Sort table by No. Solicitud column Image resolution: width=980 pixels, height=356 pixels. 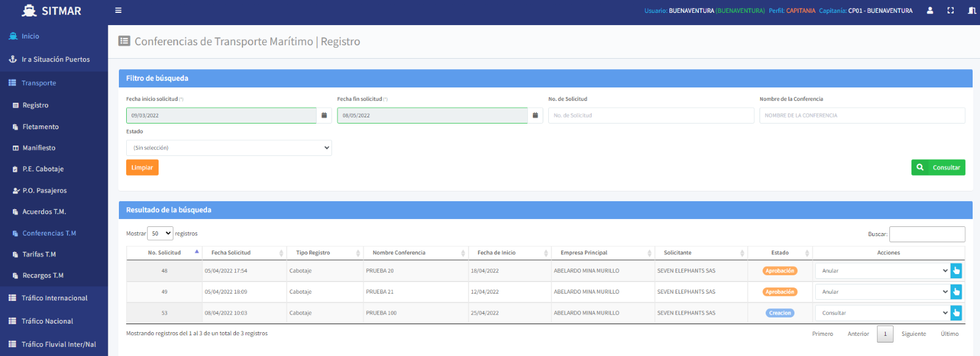click(164, 253)
